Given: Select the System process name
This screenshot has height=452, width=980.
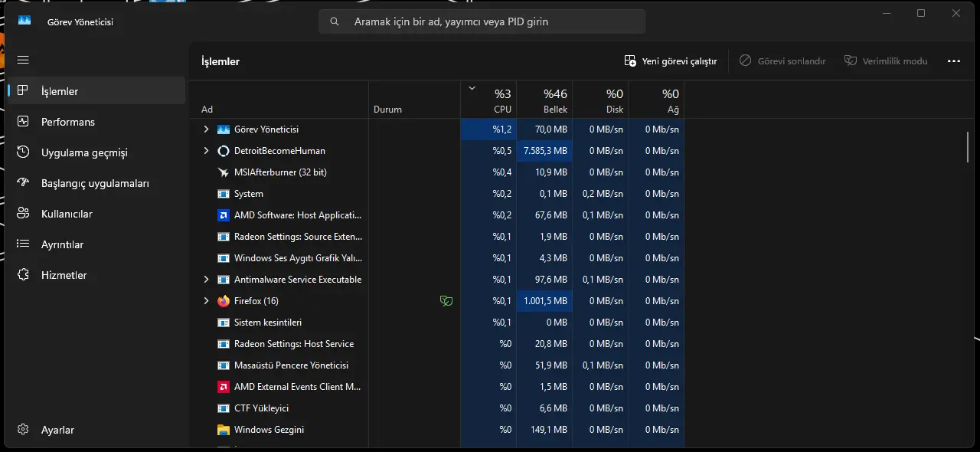Looking at the screenshot, I should [x=249, y=194].
